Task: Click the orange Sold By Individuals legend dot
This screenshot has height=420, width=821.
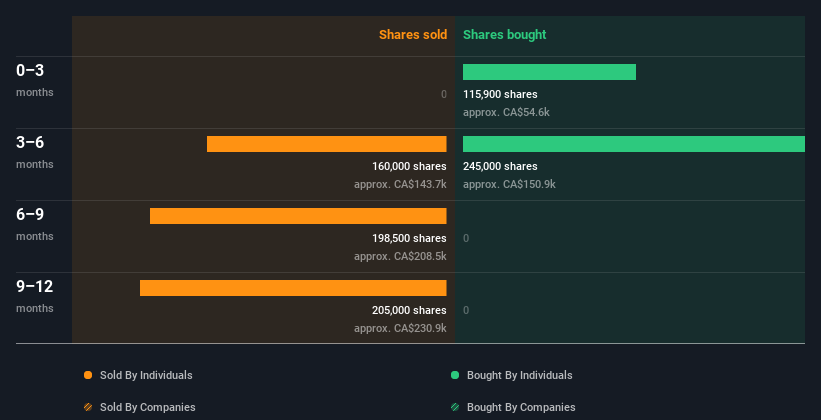Action: (88, 375)
